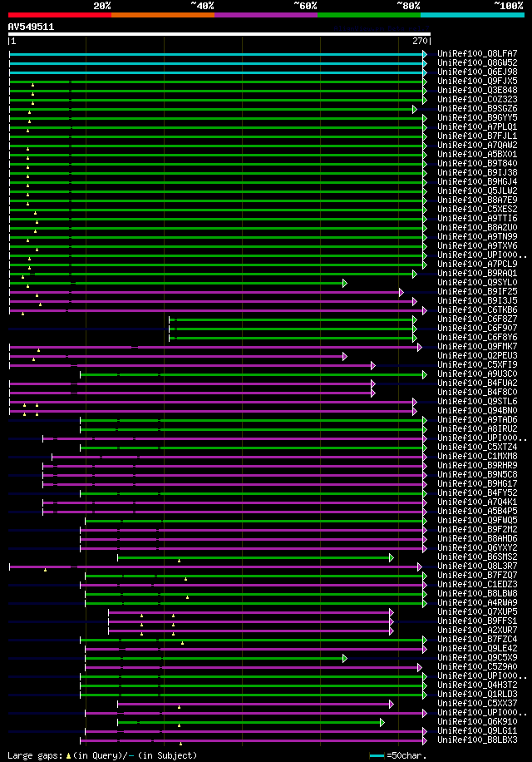Viewport: 532px width, 762px height.
Task: Select label UniRef100_C1EDZ3
Action: click(477, 584)
